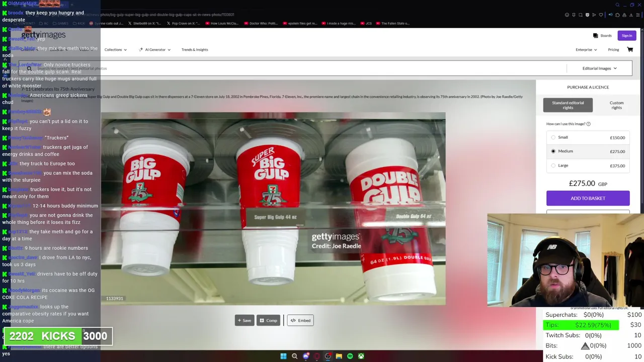Open the Windows Start menu
Image resolution: width=644 pixels, height=362 pixels.
click(283, 356)
